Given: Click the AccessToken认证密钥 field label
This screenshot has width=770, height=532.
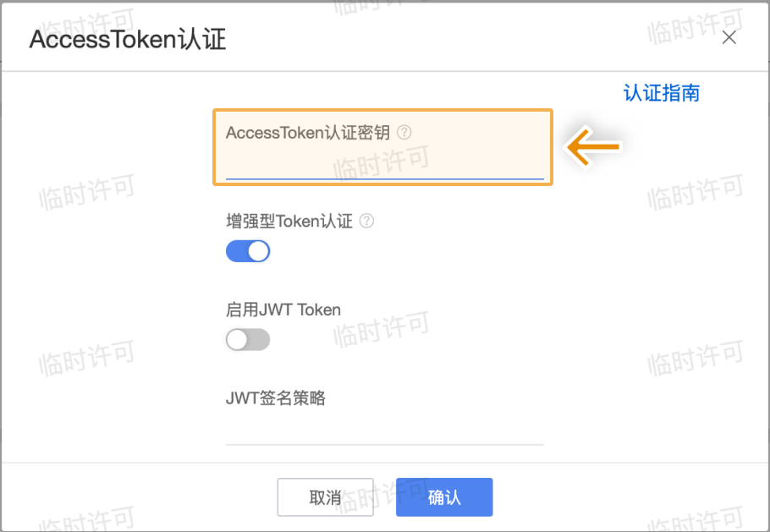Looking at the screenshot, I should pos(308,133).
